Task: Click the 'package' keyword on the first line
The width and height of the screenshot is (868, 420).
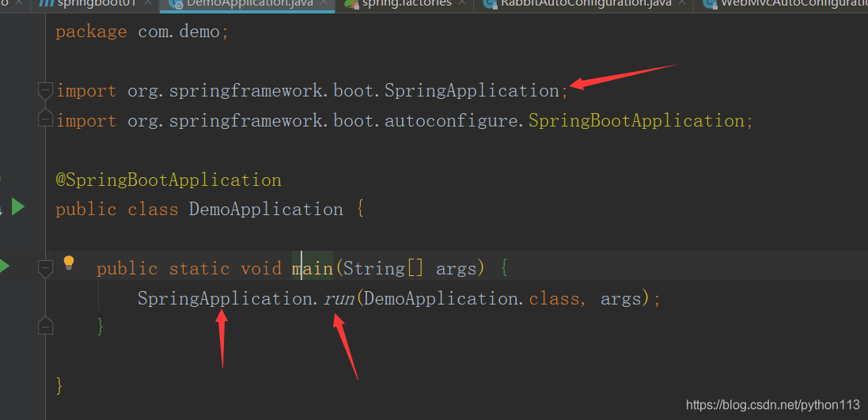Action: coord(91,32)
